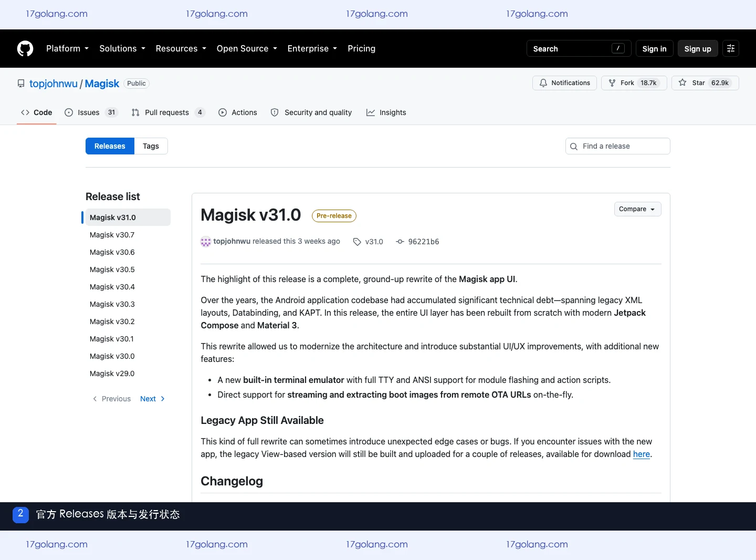Click the Public visibility badge
Screen dimensions: 756x560
[x=136, y=84]
